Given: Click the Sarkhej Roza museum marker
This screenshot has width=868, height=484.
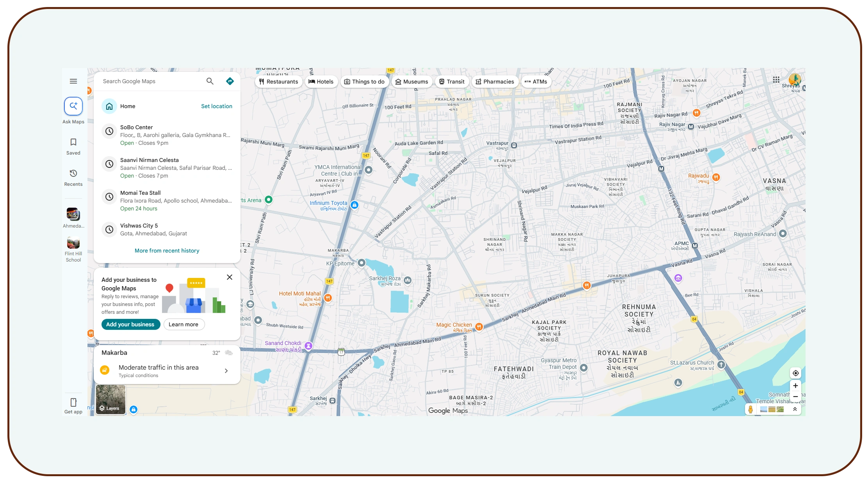Looking at the screenshot, I should coord(408,280).
